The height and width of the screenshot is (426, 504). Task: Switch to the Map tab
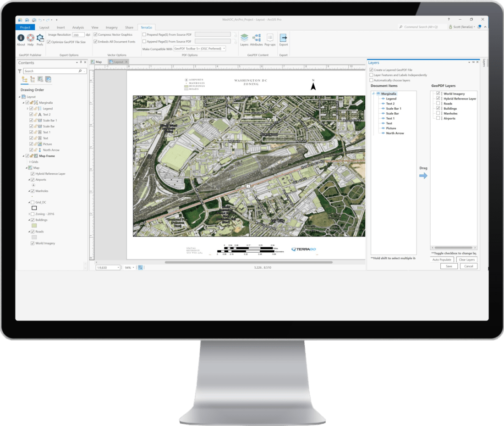click(99, 61)
